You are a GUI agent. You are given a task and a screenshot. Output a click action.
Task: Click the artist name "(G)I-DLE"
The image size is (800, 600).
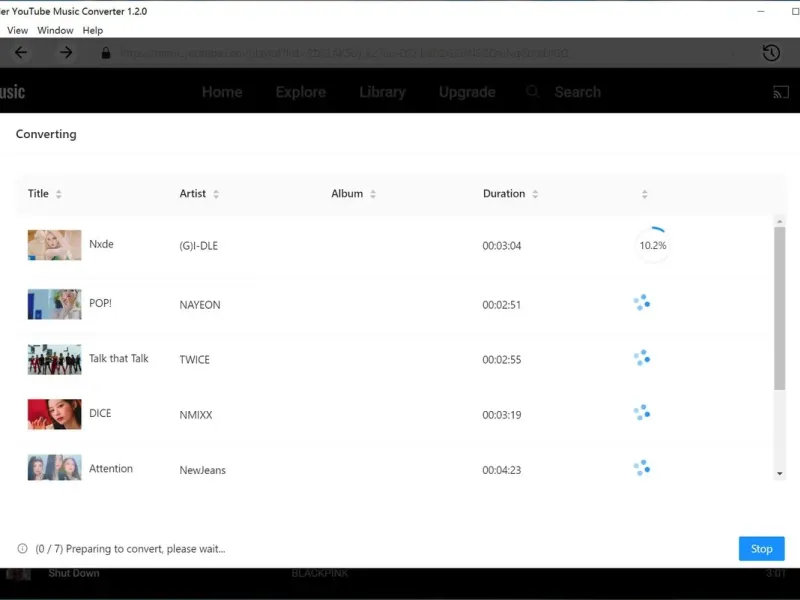click(x=198, y=246)
